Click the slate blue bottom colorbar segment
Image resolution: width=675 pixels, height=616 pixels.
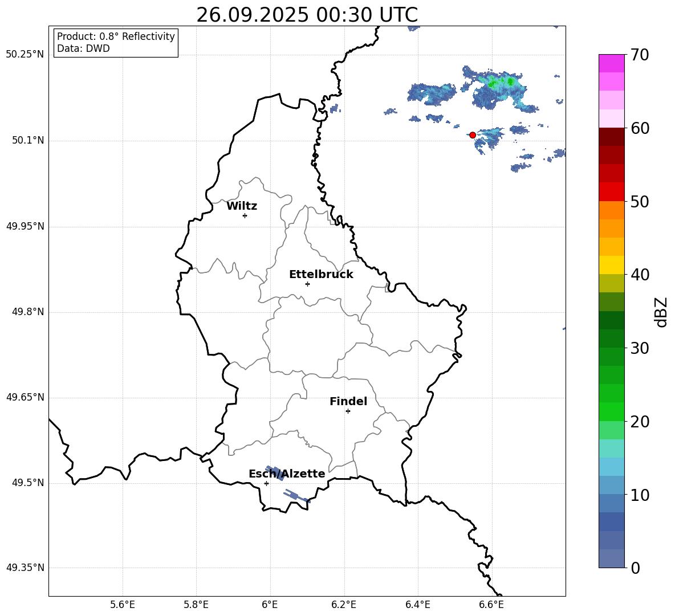(611, 558)
